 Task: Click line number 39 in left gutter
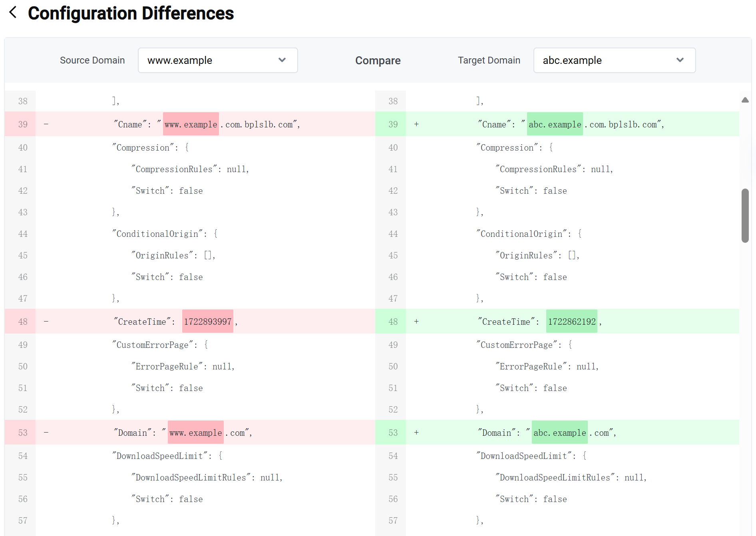(x=23, y=124)
